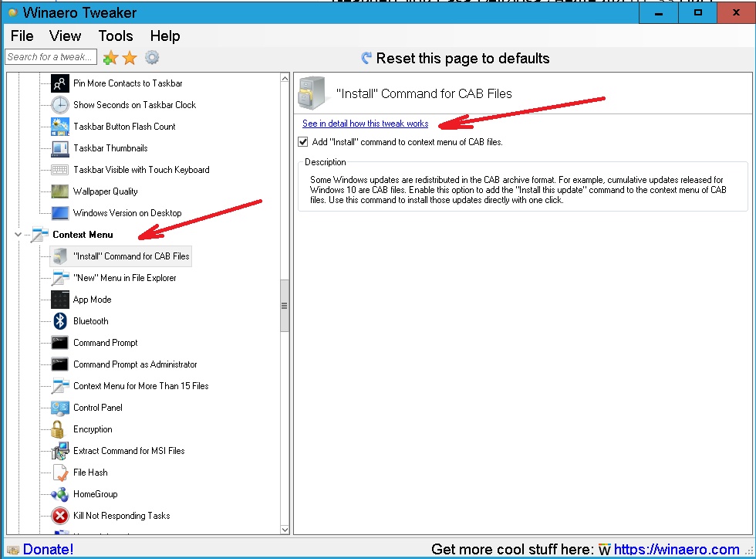Click the Command Prompt as Administrator icon

(60, 364)
